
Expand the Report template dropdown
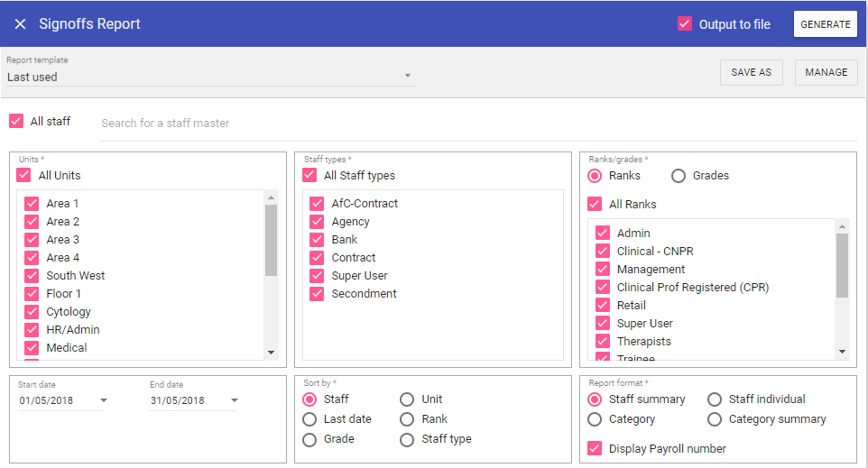click(407, 76)
